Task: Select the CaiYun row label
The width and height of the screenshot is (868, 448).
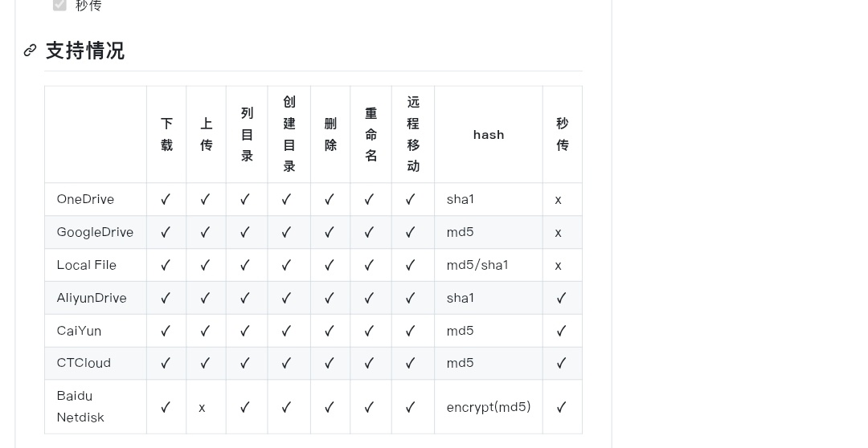Action: coord(79,331)
